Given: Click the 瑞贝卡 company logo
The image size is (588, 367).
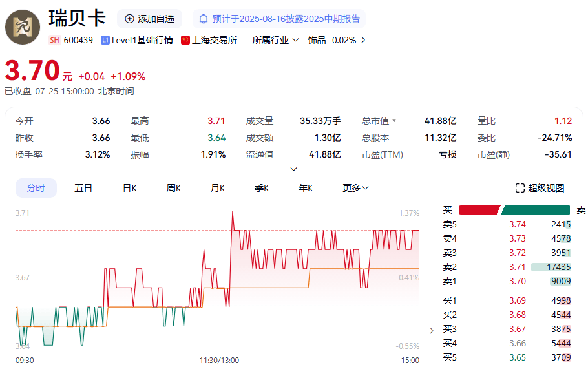Looking at the screenshot, I should pos(23,27).
